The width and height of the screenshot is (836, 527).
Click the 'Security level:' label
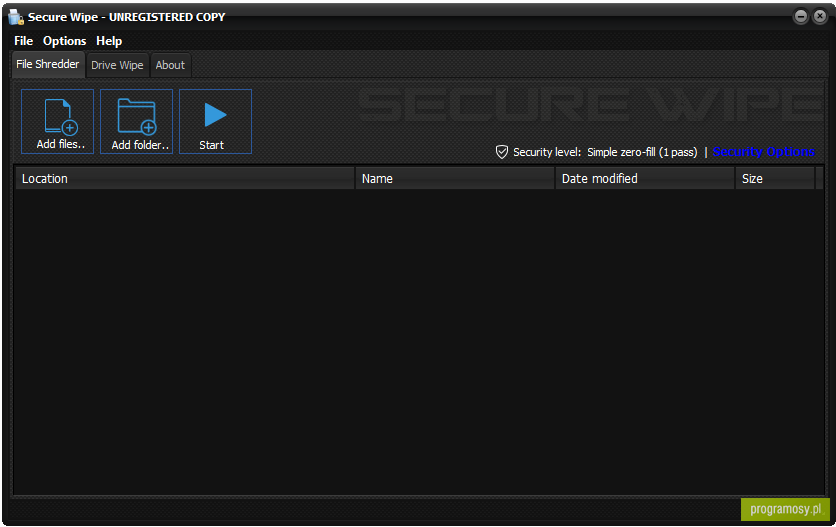546,152
